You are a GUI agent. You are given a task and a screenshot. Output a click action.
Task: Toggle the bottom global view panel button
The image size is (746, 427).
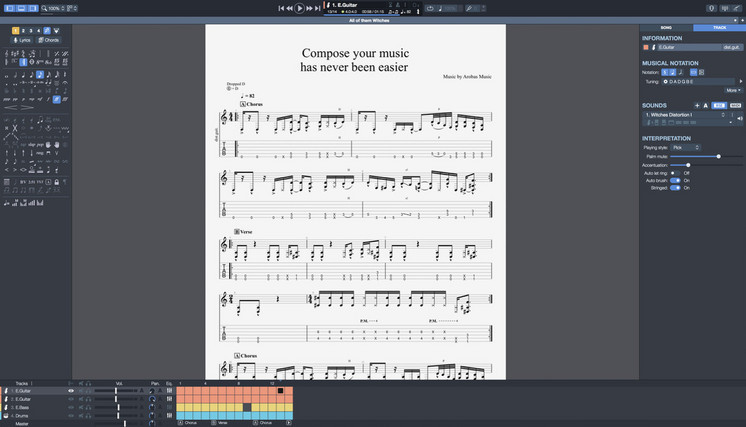[21, 8]
